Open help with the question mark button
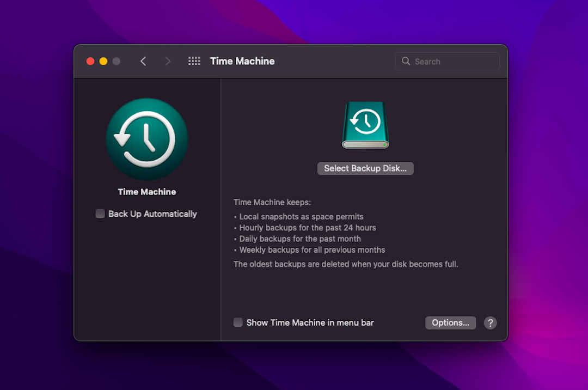The height and width of the screenshot is (390, 588). [x=490, y=323]
